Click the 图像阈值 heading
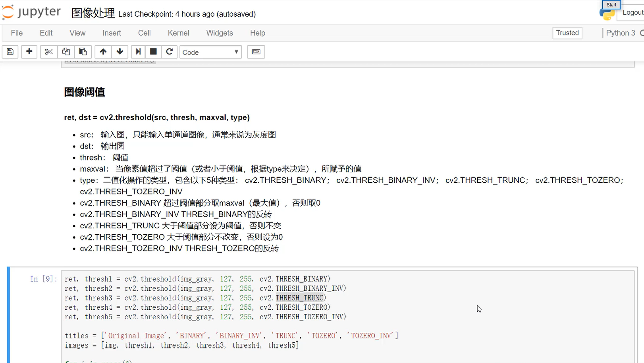 (85, 92)
